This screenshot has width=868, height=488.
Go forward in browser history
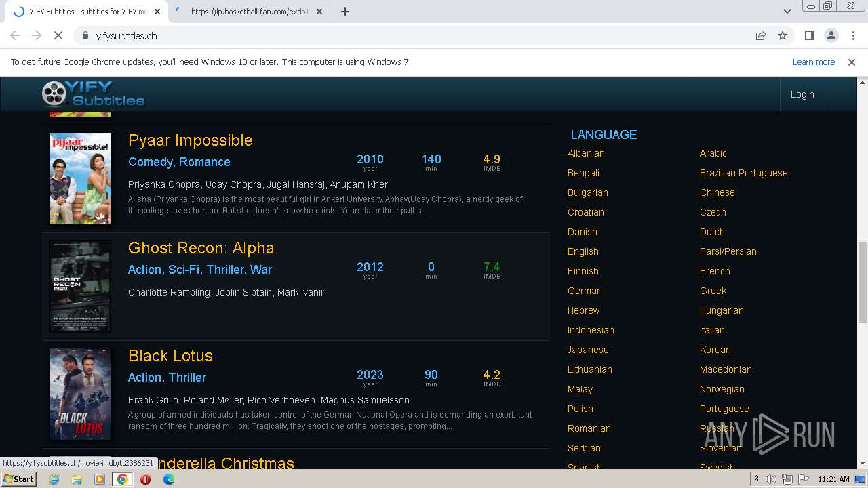(x=37, y=35)
